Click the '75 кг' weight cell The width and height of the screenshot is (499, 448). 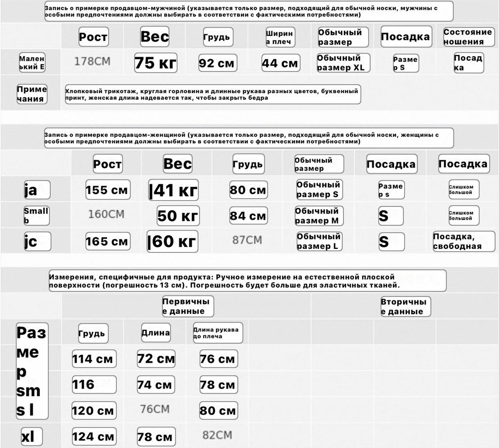point(156,63)
